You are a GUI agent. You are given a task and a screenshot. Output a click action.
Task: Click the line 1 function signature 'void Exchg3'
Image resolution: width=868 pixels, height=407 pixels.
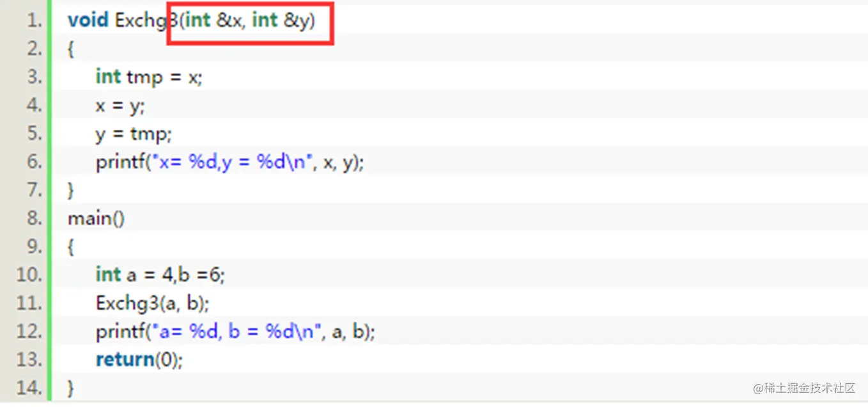123,20
